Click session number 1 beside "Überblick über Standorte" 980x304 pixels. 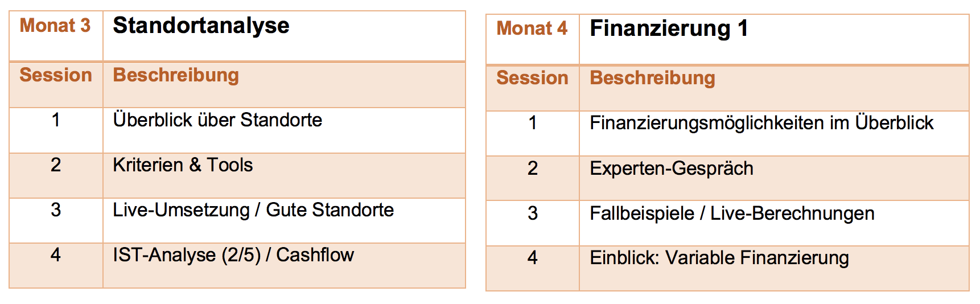pos(56,120)
